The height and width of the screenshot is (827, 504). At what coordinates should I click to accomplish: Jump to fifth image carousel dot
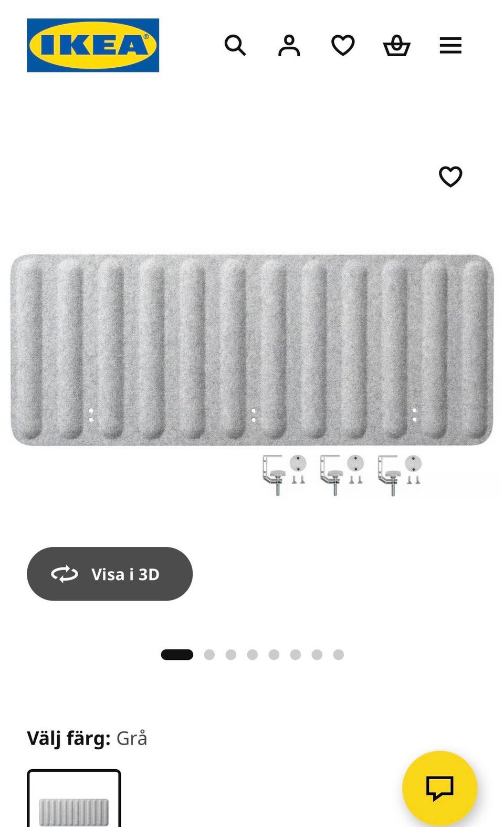pyautogui.click(x=274, y=655)
